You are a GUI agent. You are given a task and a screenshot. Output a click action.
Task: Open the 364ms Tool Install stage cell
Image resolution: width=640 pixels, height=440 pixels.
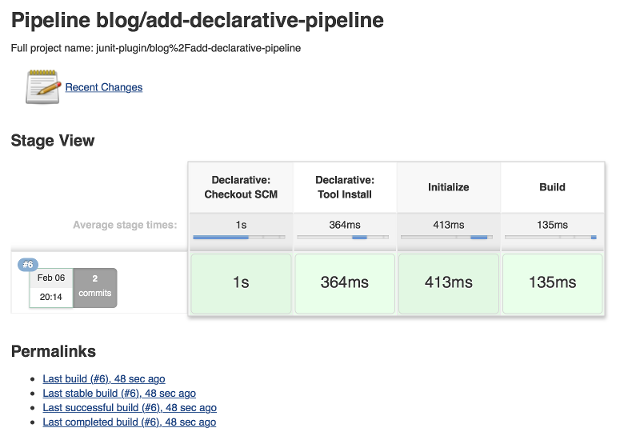pos(344,283)
